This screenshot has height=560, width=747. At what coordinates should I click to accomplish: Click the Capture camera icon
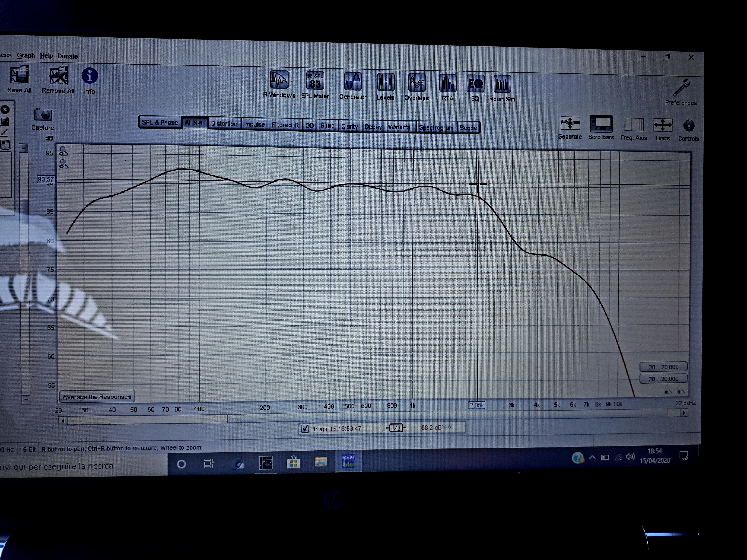coord(43,115)
